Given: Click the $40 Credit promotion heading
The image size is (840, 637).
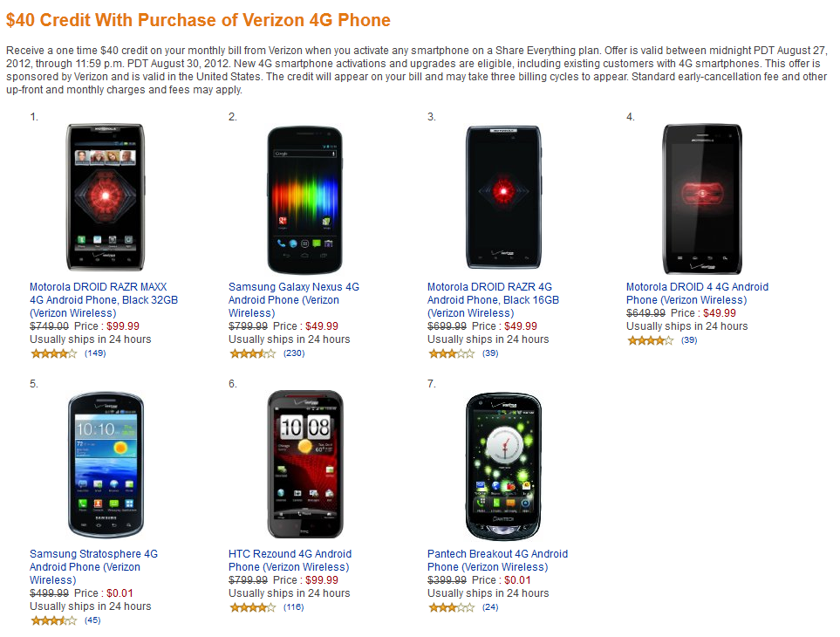Looking at the screenshot, I should pos(198,19).
